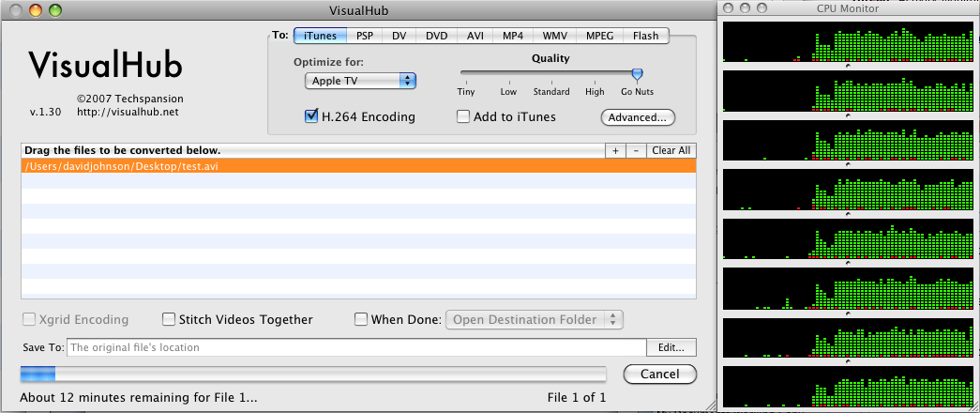Choose the MP4 format tab

tap(512, 36)
